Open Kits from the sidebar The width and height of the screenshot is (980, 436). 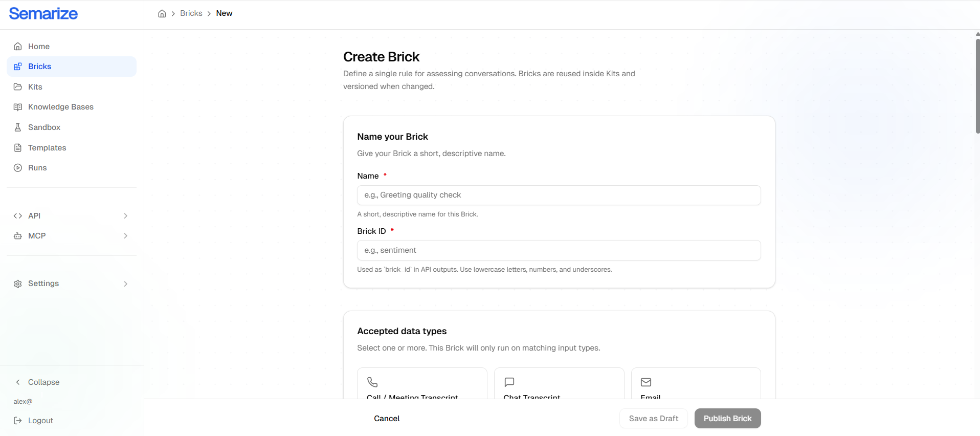pyautogui.click(x=35, y=87)
